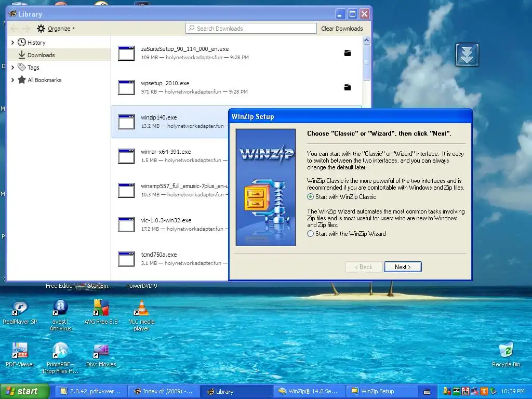Viewport: 532px width, 399px height.
Task: Switch to WinZip 14.0 Se... taskbar item
Action: [309, 392]
